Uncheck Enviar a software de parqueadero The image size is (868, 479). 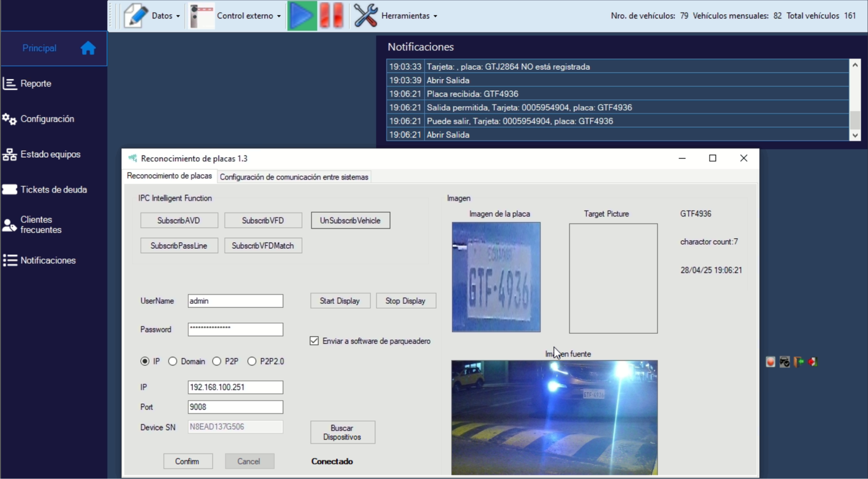tap(314, 341)
